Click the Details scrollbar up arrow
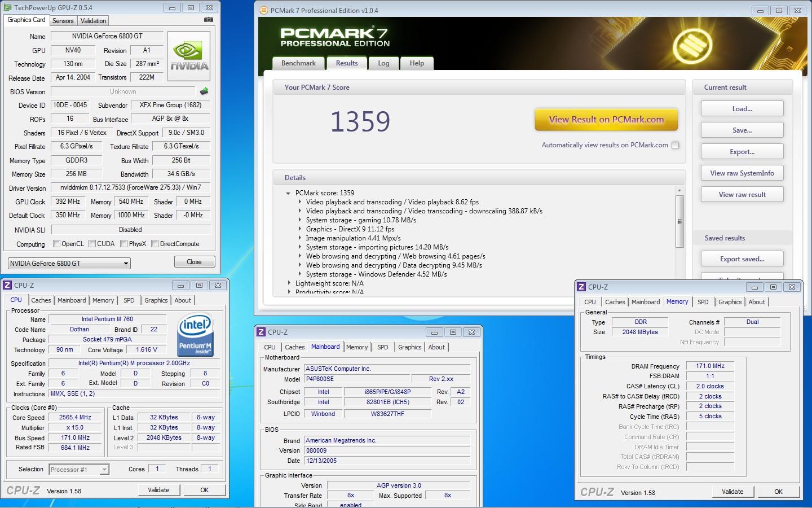The width and height of the screenshot is (812, 508). [x=679, y=190]
